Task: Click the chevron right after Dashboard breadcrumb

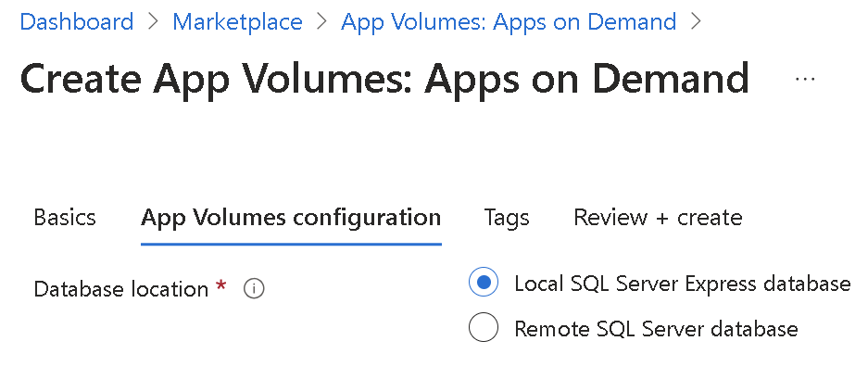Action: click(153, 21)
